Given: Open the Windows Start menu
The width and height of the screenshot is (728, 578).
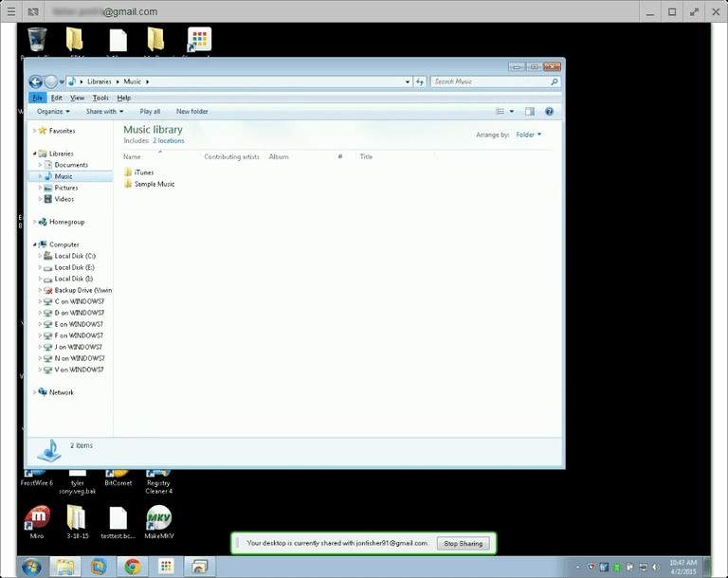Looking at the screenshot, I should [x=31, y=567].
